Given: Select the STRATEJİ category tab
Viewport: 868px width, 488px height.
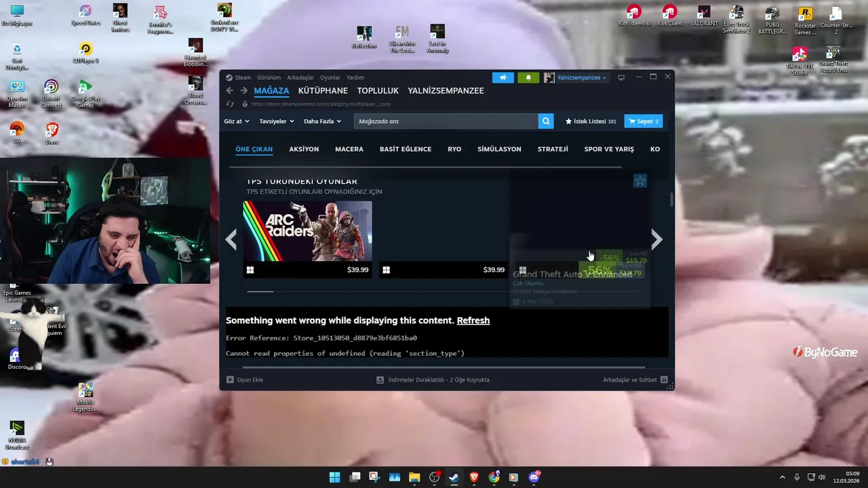Looking at the screenshot, I should point(553,149).
